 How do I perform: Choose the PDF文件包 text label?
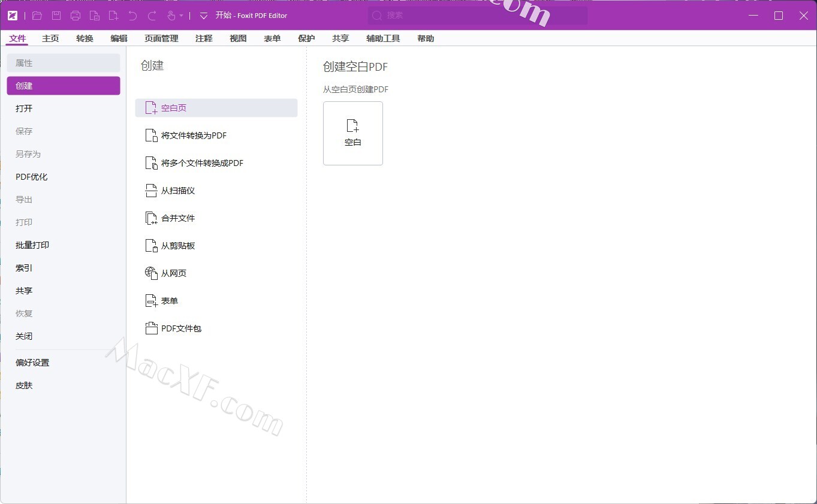pyautogui.click(x=182, y=328)
